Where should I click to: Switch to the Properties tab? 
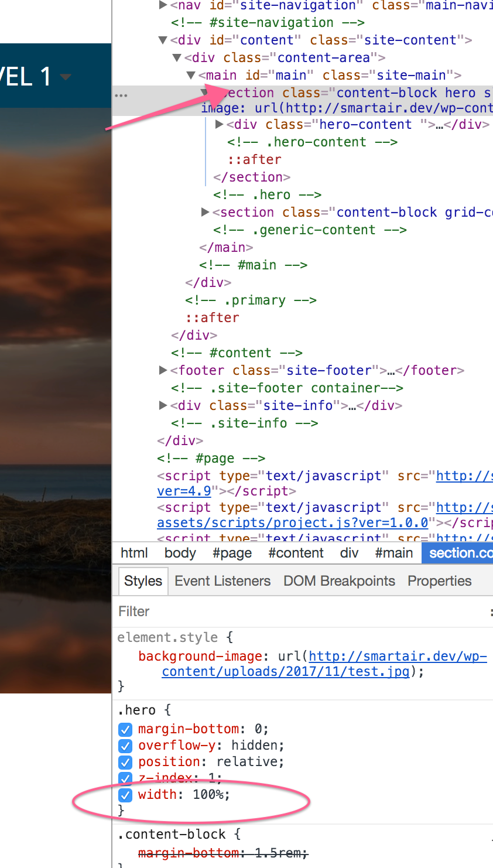point(439,580)
